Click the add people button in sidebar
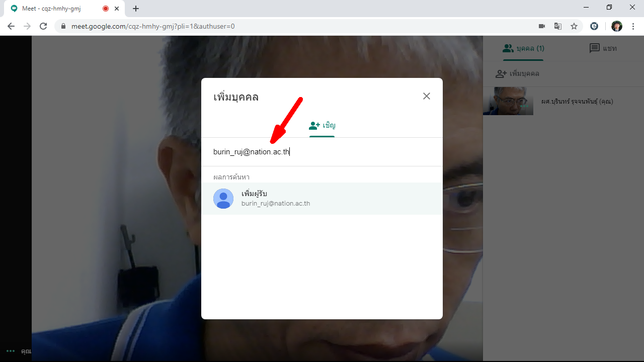The height and width of the screenshot is (362, 644). (517, 74)
